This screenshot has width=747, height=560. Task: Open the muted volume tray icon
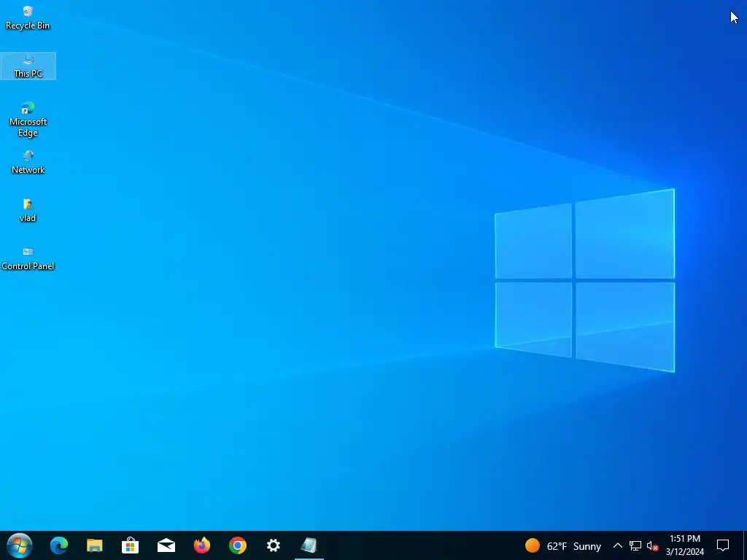pyautogui.click(x=652, y=545)
